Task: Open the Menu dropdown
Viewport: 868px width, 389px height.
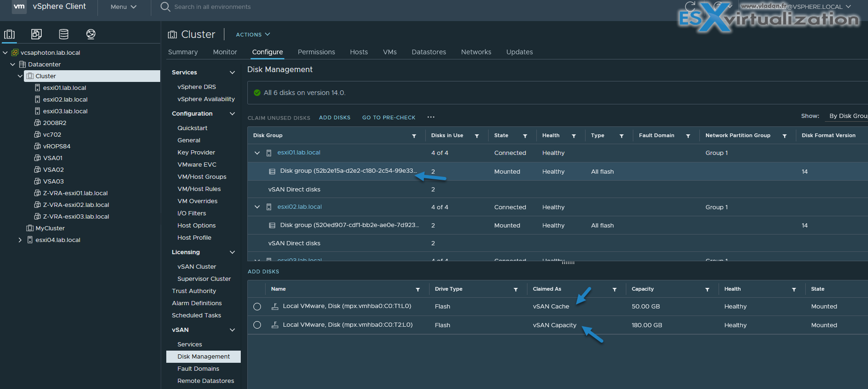Action: (x=124, y=7)
